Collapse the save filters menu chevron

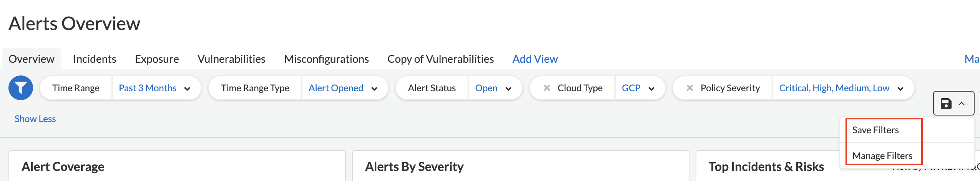point(962,104)
